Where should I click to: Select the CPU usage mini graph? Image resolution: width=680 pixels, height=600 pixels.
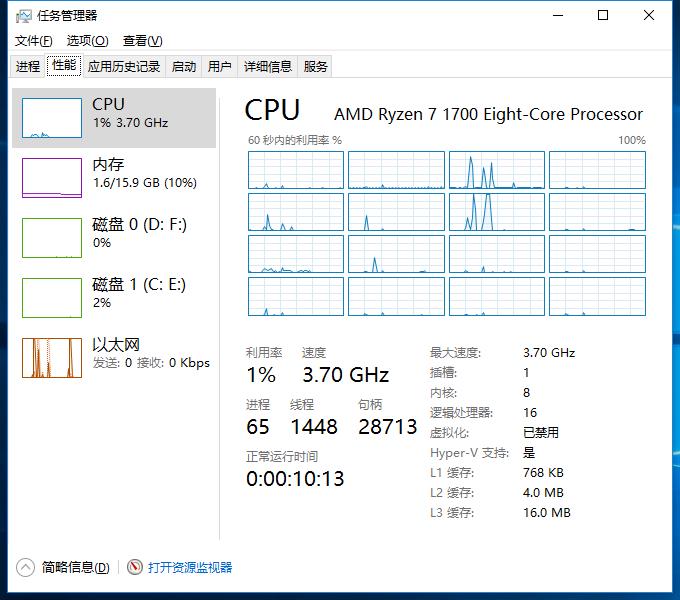(52, 118)
